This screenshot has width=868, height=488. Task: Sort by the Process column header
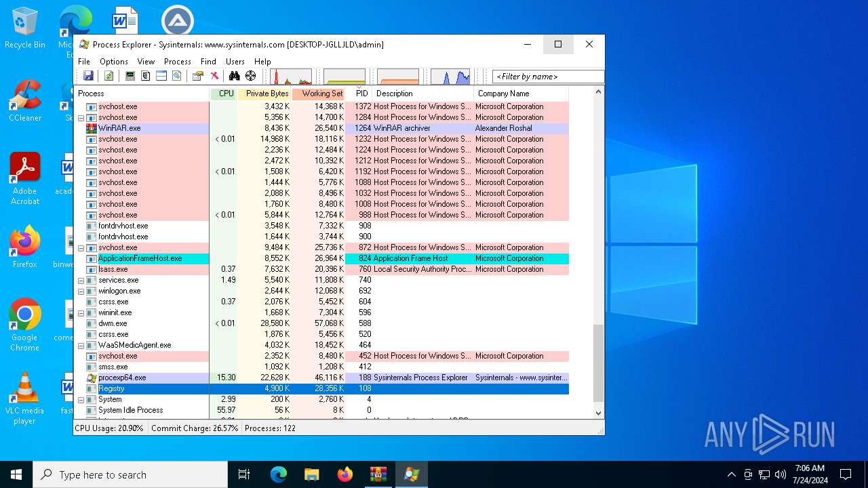(142, 94)
